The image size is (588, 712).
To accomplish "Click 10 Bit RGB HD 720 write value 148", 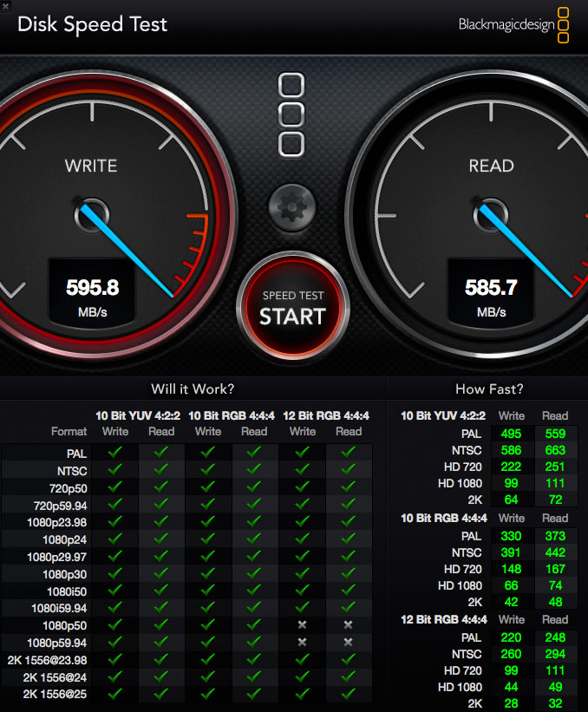I will (511, 569).
